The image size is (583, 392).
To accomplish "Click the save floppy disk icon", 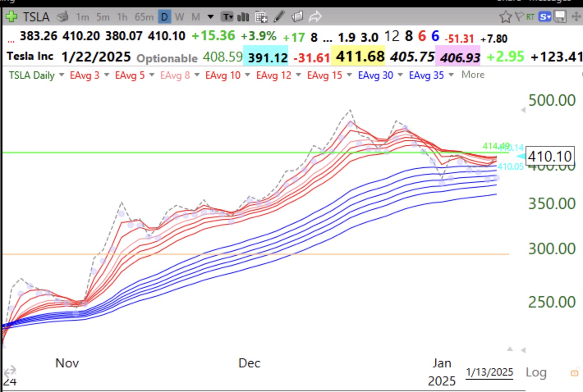I will pos(560,17).
